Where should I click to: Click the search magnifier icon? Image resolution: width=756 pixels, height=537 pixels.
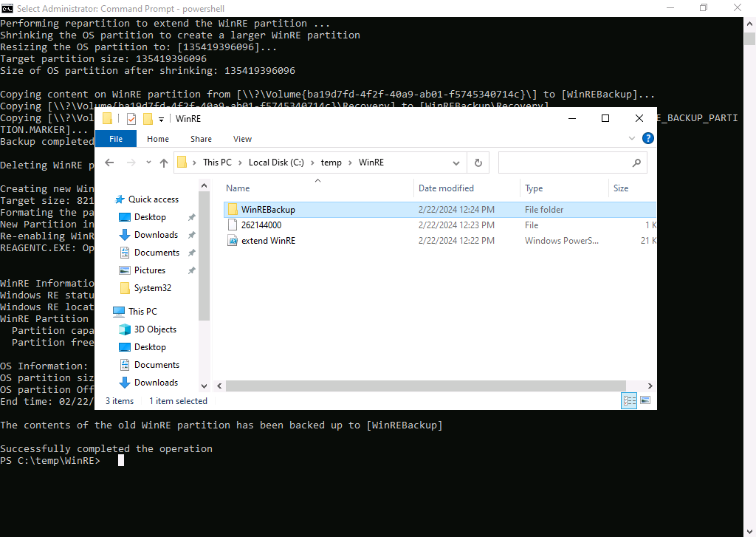636,163
